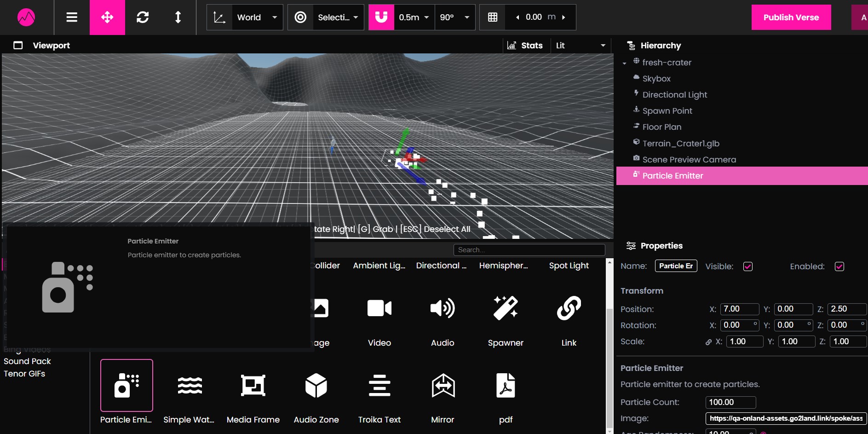Click the app logo icon
The image size is (868, 434).
[x=26, y=17]
